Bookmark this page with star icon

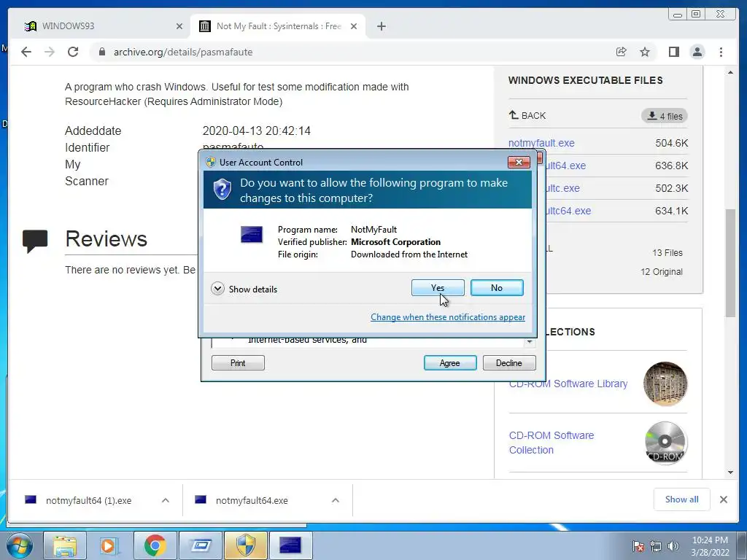[x=645, y=52]
